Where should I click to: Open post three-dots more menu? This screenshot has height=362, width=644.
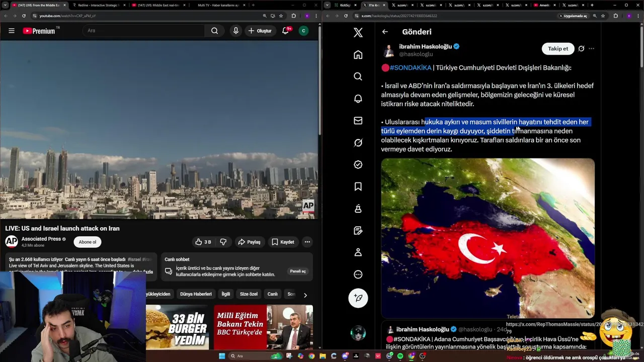click(591, 49)
